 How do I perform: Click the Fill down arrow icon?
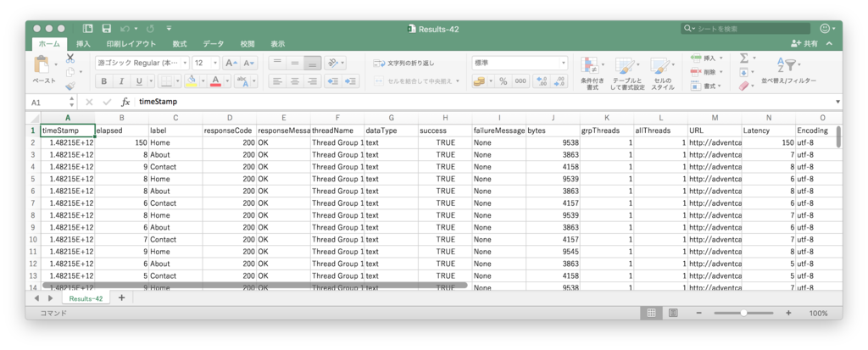pyautogui.click(x=744, y=72)
